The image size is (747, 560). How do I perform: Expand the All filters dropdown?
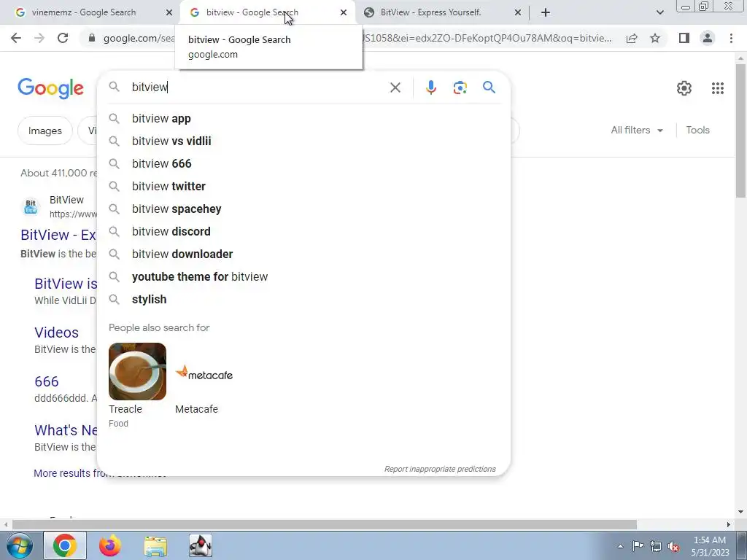636,130
